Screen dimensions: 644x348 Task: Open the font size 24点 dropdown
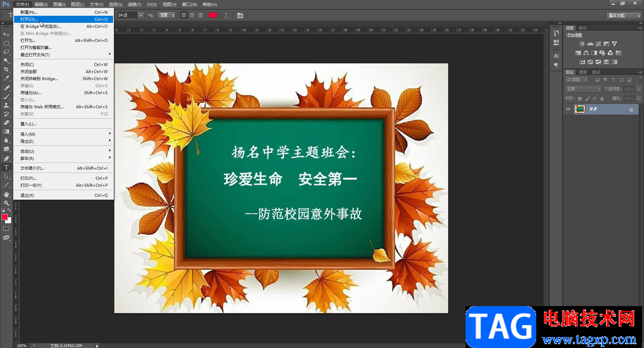click(141, 15)
